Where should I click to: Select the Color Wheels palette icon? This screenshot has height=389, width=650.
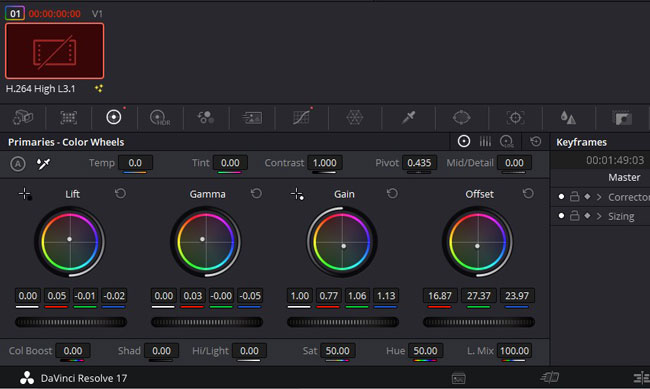click(x=114, y=117)
